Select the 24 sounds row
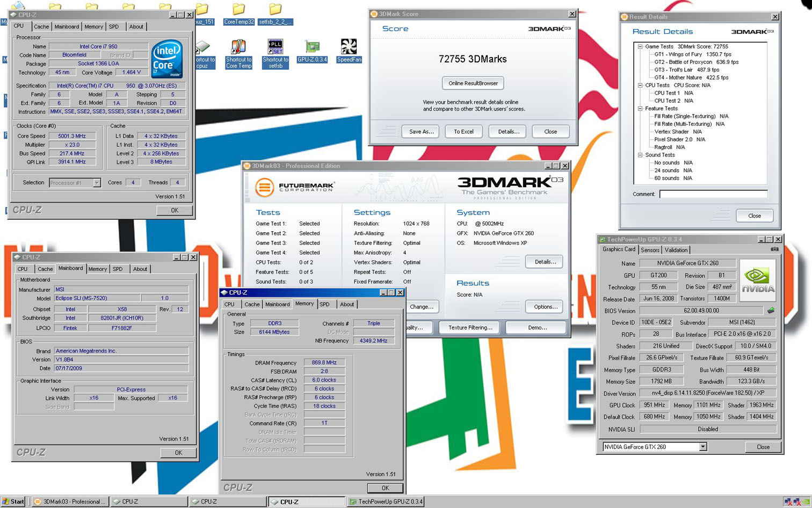812x508 pixels. tap(673, 170)
